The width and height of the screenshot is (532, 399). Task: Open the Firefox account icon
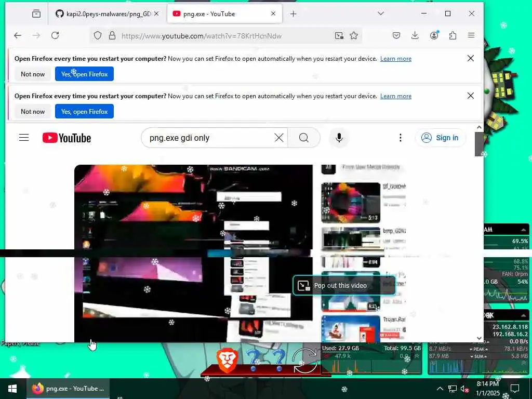pos(434,35)
